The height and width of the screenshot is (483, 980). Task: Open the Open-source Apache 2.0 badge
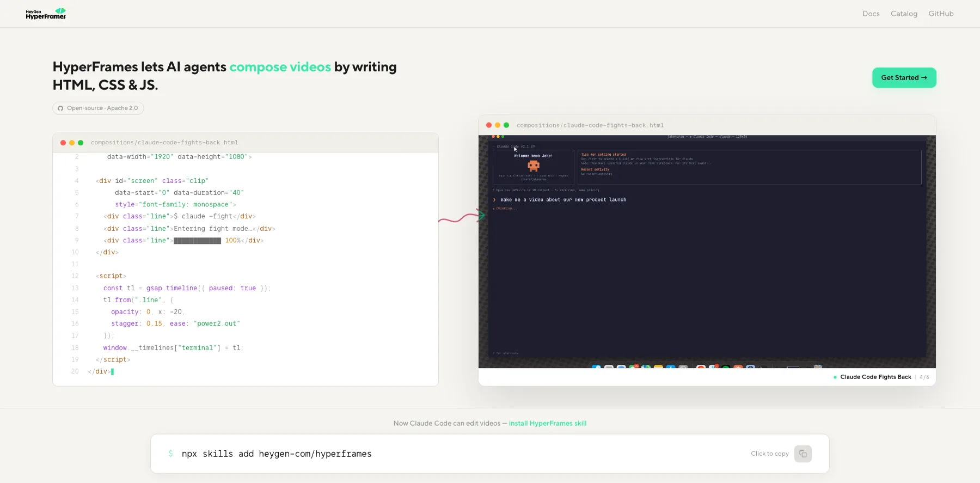98,108
